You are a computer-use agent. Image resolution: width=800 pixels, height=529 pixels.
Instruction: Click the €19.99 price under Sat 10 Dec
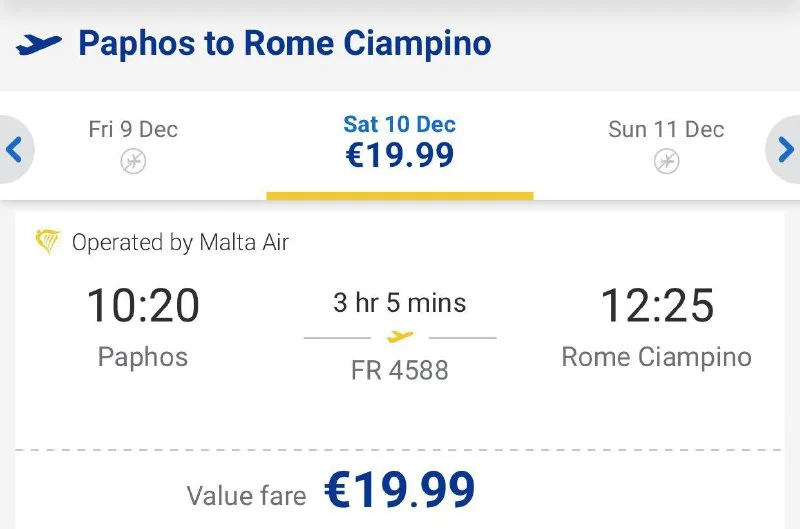click(x=399, y=156)
